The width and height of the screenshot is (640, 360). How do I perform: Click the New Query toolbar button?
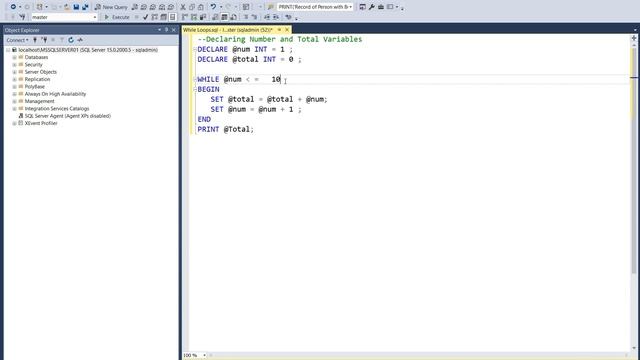(111, 7)
